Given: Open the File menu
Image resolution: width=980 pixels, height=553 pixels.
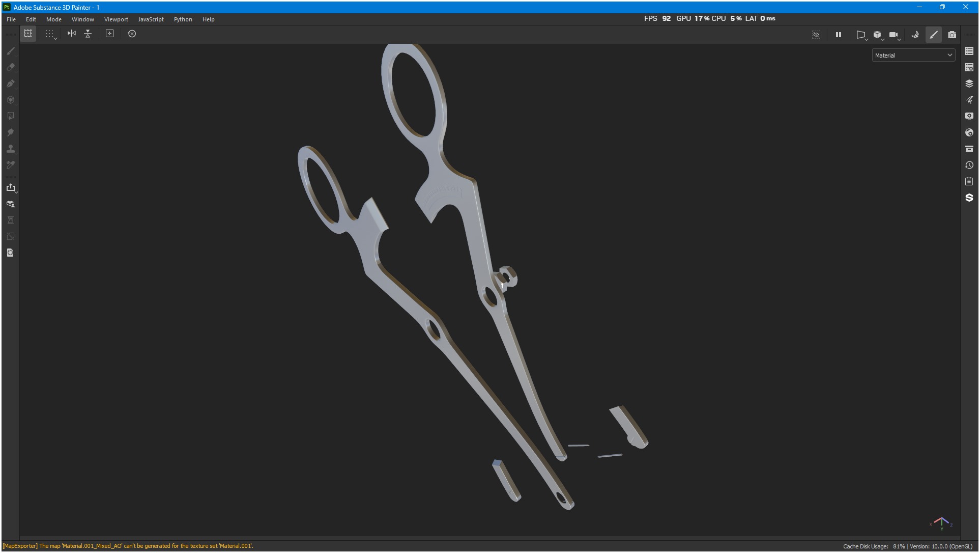Looking at the screenshot, I should click(x=11, y=19).
